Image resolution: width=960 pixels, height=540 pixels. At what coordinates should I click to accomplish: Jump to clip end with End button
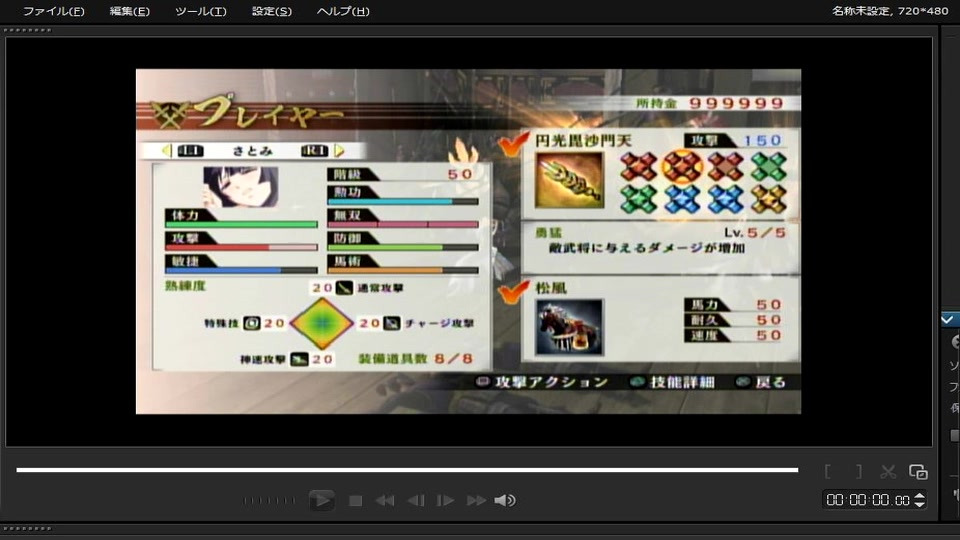point(476,501)
